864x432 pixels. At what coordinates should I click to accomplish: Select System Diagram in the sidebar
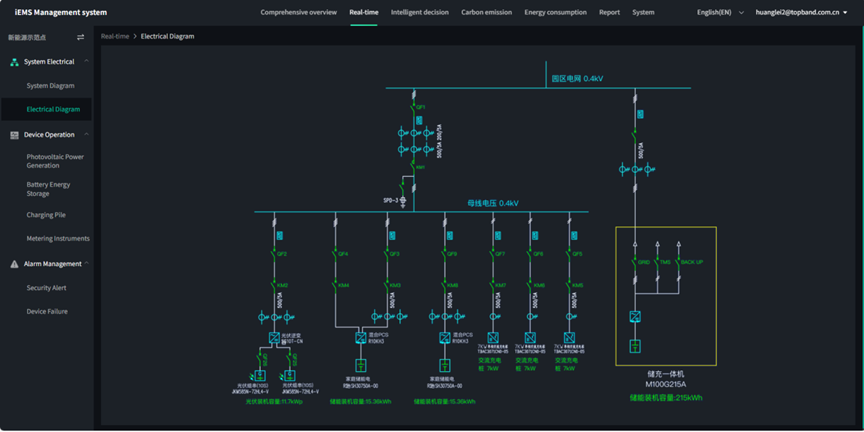[50, 86]
